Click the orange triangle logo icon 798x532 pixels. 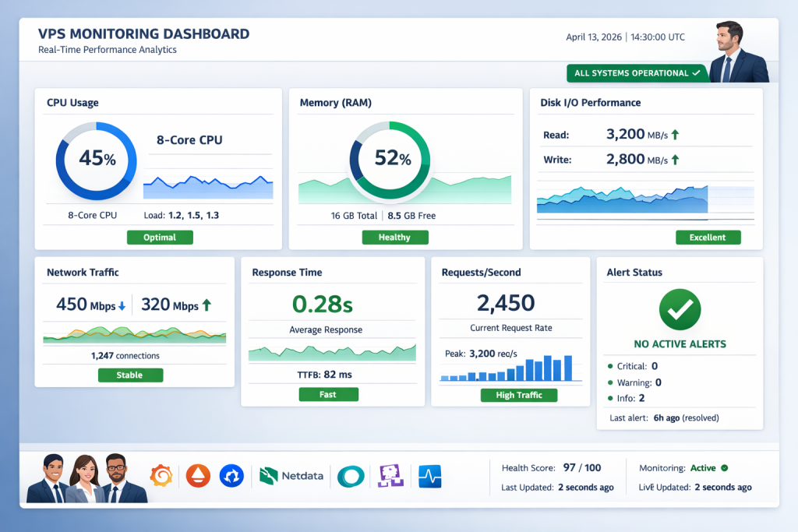[x=198, y=476]
